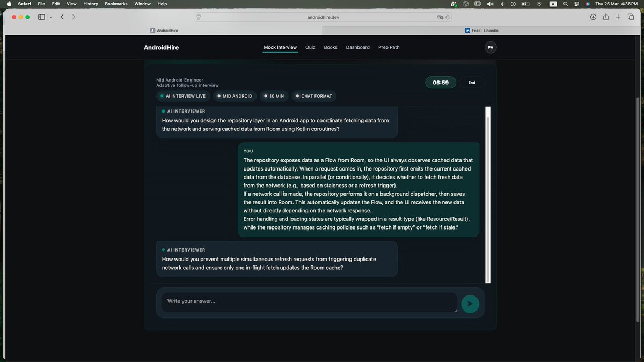
Task: Send the answer with the arrow button
Action: pos(470,304)
